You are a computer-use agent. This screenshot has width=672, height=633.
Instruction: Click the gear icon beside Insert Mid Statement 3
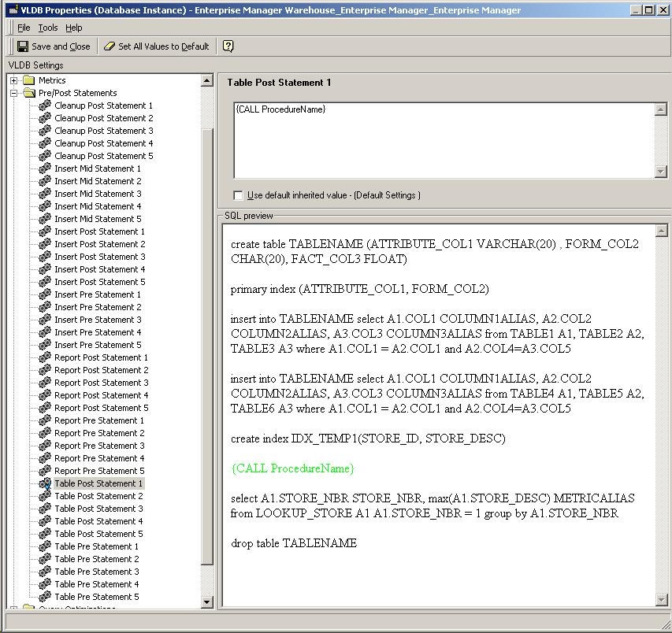pos(45,194)
